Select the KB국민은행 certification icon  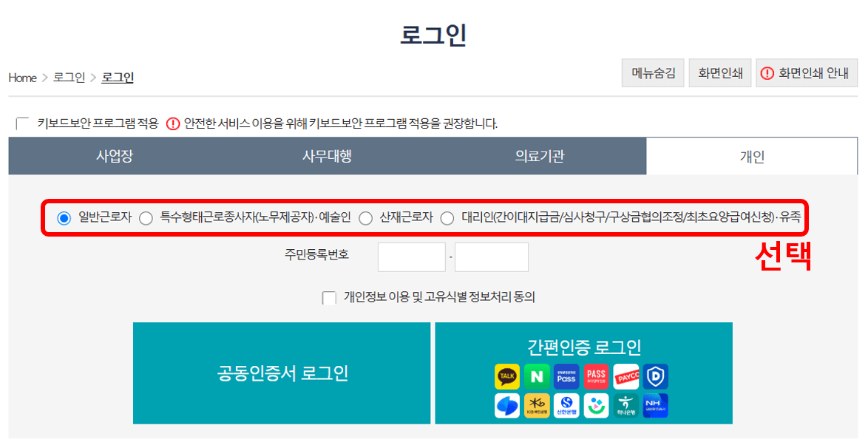(x=538, y=405)
